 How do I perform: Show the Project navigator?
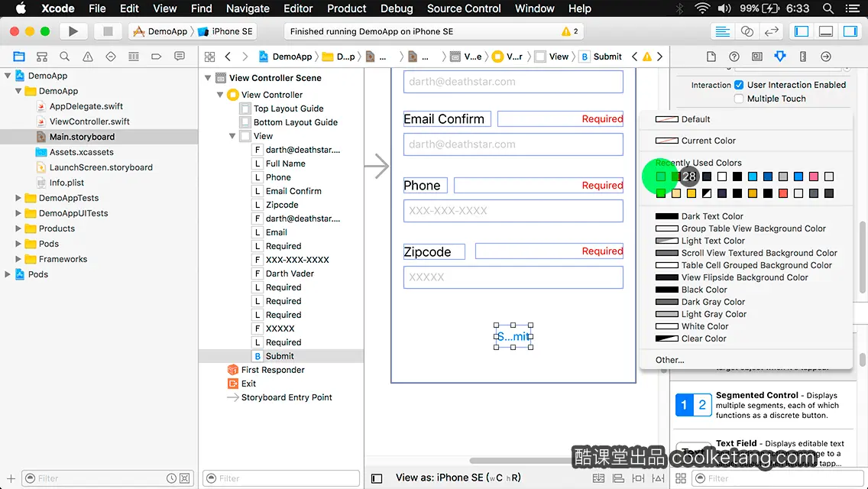[x=19, y=57]
